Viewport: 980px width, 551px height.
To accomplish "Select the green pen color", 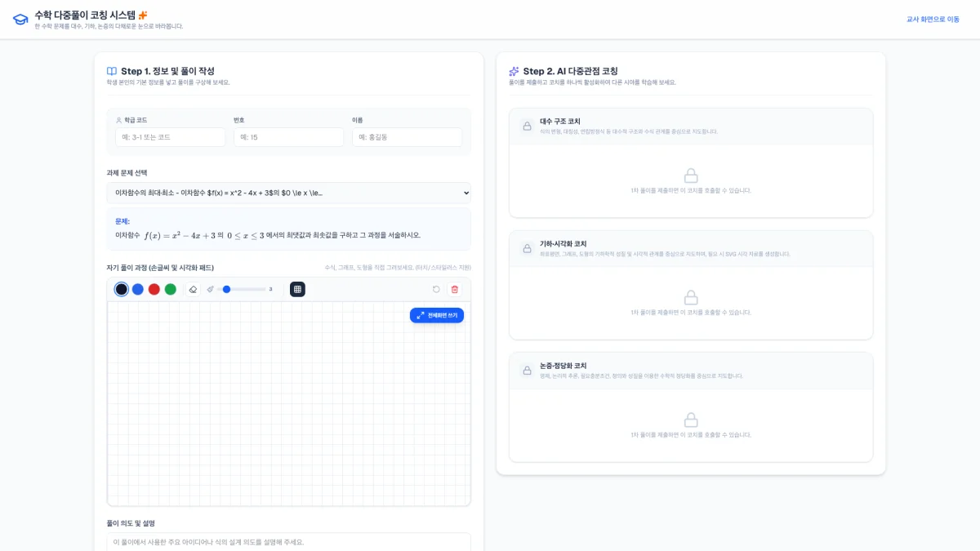I will (171, 289).
